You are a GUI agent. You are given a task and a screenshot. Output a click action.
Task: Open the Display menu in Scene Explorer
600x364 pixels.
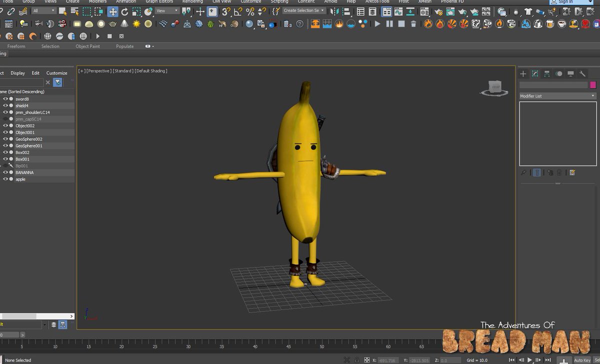click(17, 73)
